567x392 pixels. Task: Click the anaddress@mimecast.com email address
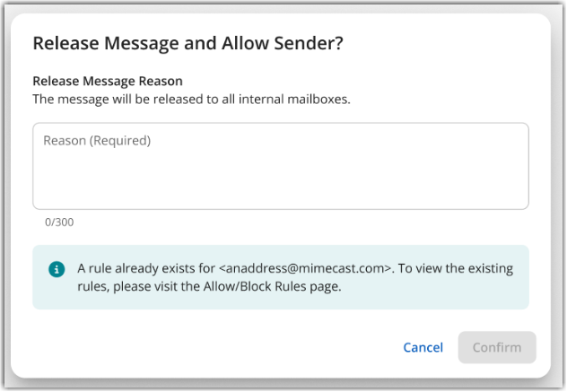tap(306, 268)
